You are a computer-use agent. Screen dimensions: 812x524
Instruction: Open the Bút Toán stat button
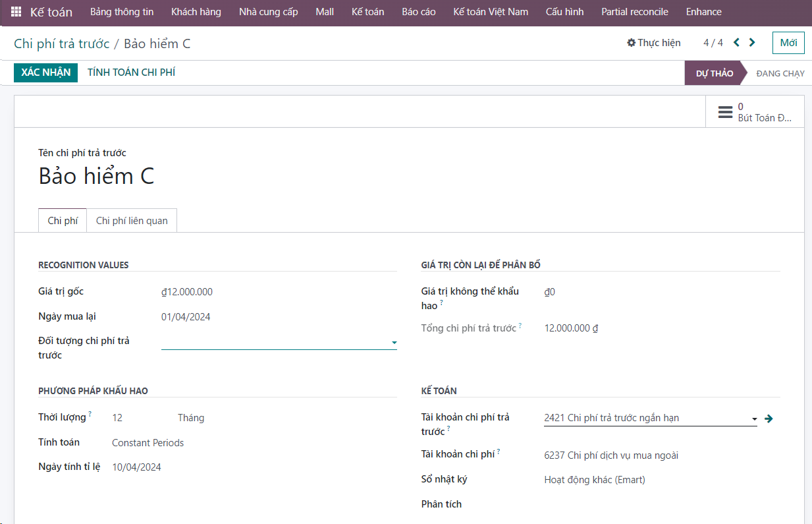[755, 112]
